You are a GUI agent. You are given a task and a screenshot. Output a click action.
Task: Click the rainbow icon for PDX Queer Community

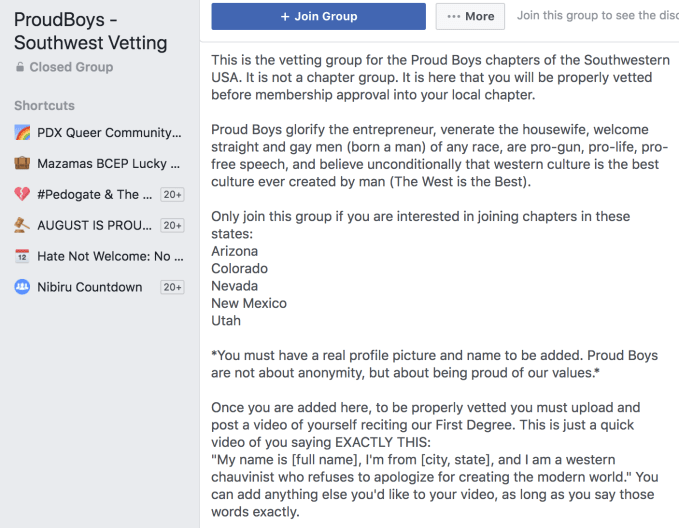(22, 133)
